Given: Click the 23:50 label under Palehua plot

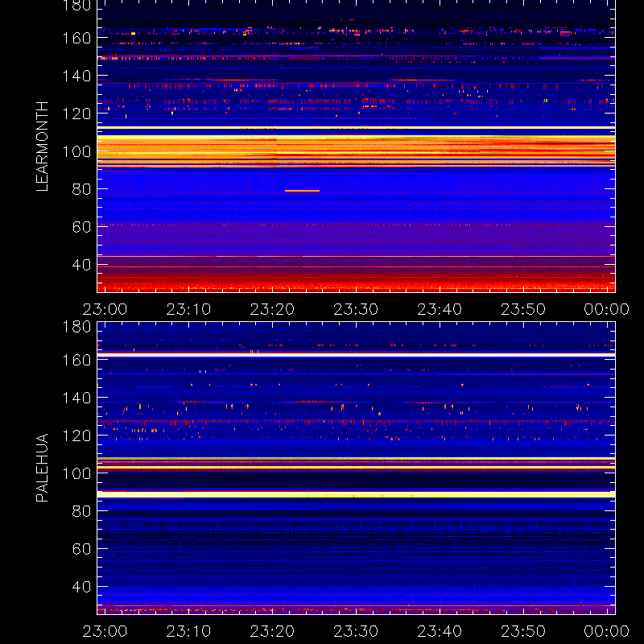Looking at the screenshot, I should 523,631.
